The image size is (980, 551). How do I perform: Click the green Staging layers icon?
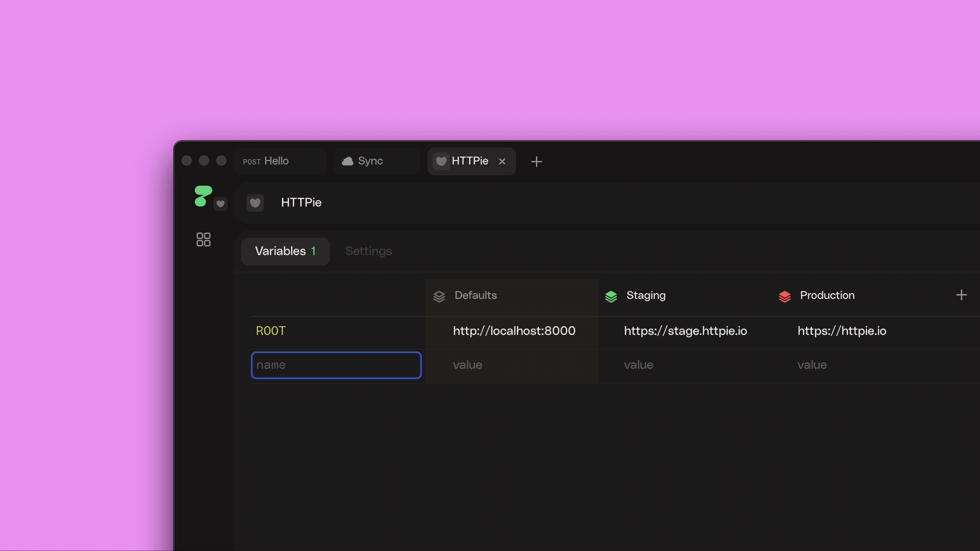611,296
